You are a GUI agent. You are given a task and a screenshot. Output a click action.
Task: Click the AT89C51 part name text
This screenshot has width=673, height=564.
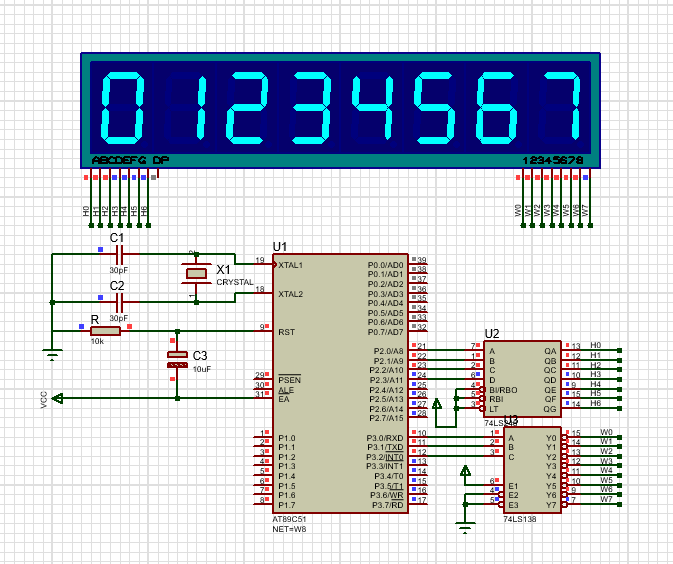289,519
